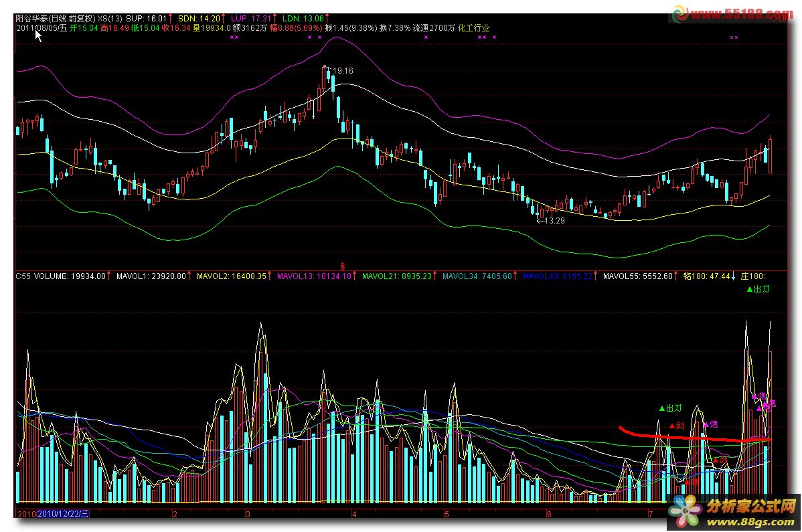This screenshot has width=802, height=532.
Task: Click the MAVOL2: 16408.35 label
Action: (x=232, y=276)
